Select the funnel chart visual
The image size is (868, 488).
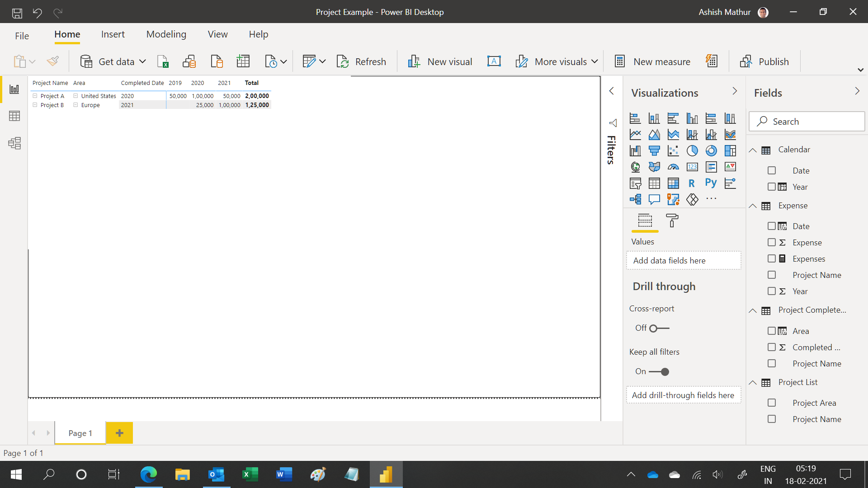(x=654, y=150)
